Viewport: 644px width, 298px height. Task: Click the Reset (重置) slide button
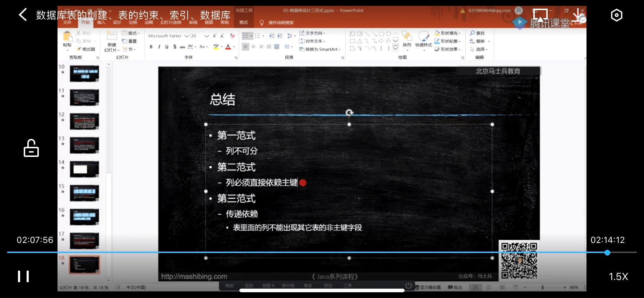click(129, 41)
